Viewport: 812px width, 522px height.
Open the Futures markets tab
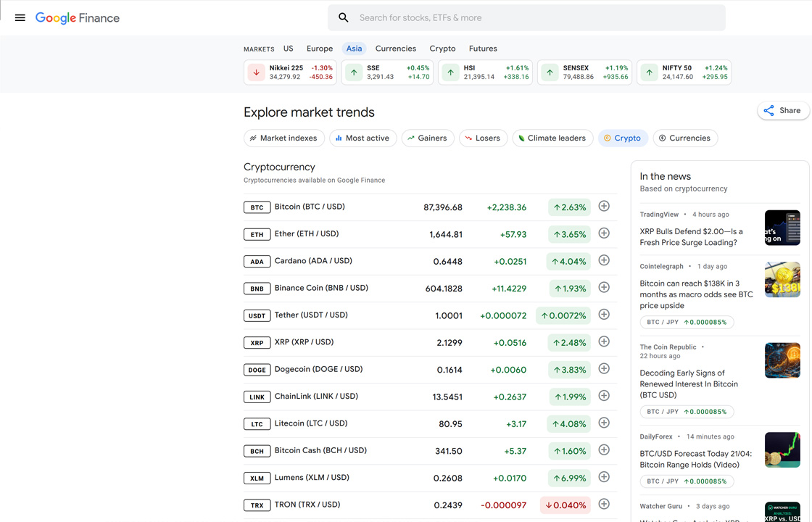pyautogui.click(x=483, y=48)
